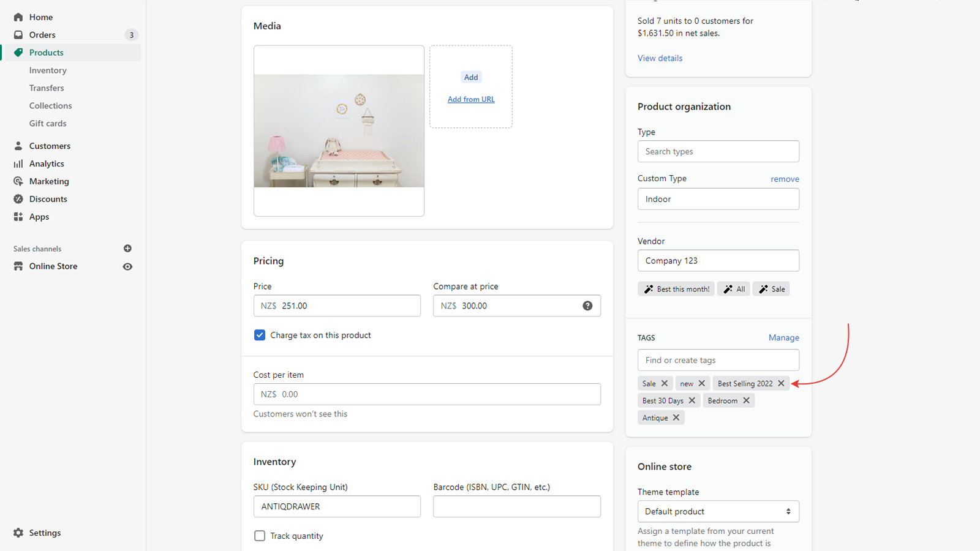This screenshot has height=551, width=980.
Task: Open the Search types combo box
Action: [718, 151]
